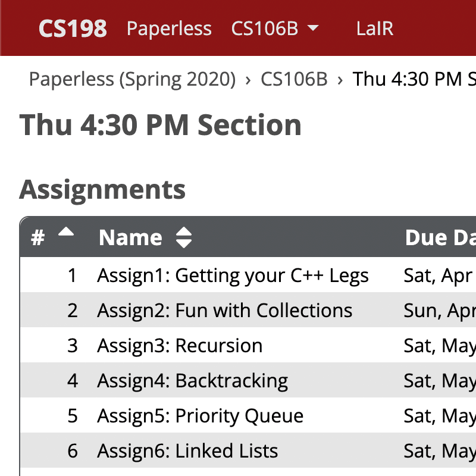
Task: Open the CS198 home brand link
Action: point(73,29)
